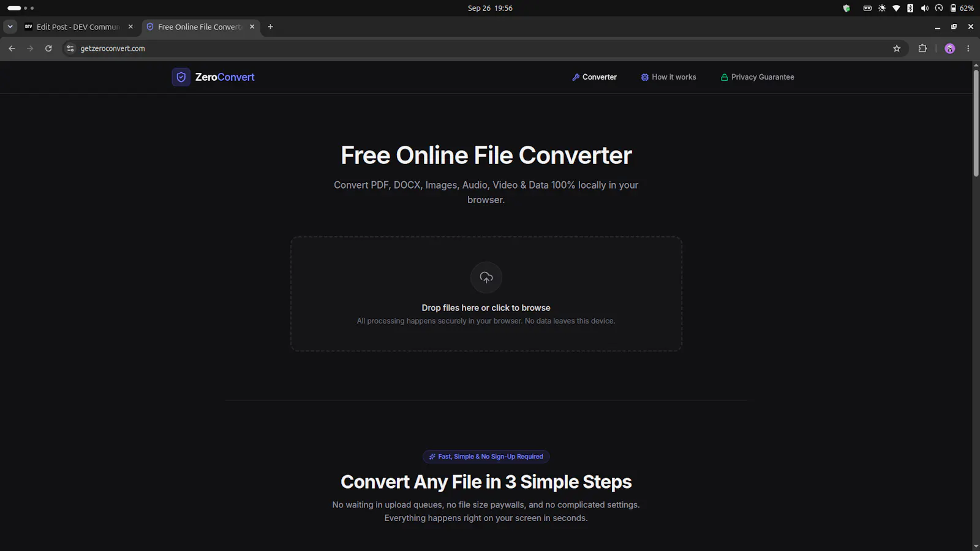Go back to previous page
The image size is (980, 551).
coord(12,48)
